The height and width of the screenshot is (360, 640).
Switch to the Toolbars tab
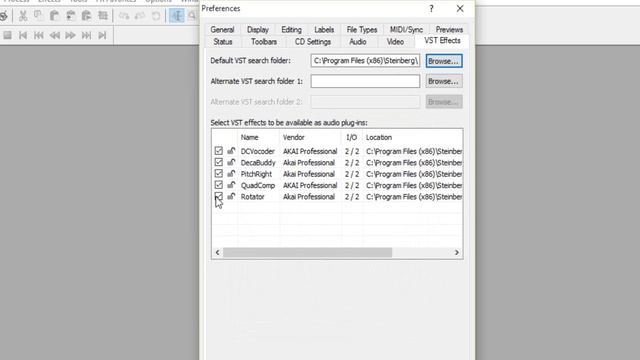pyautogui.click(x=264, y=42)
